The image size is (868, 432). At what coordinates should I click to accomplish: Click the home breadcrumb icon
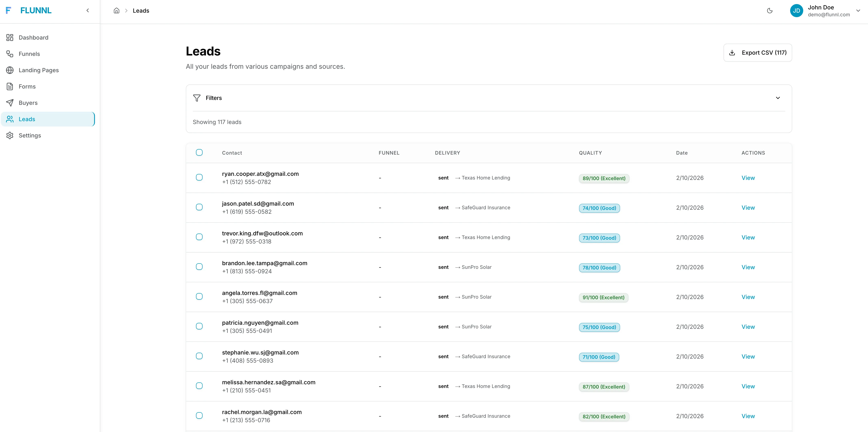coord(117,10)
